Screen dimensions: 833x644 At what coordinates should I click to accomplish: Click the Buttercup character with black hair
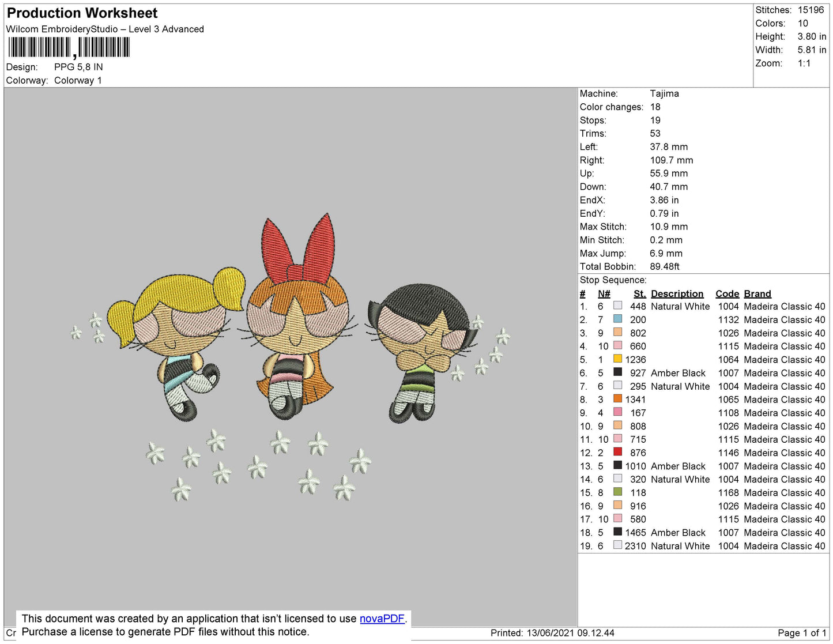[424, 352]
